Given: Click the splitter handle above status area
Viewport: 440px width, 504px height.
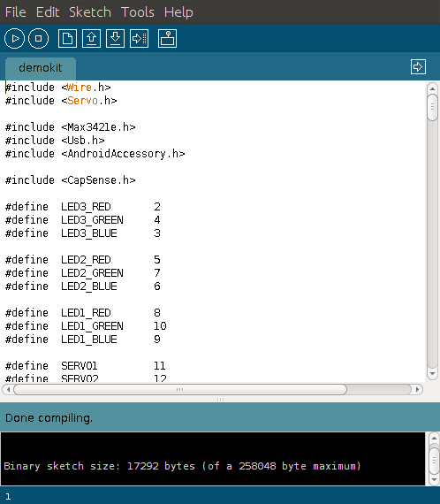Looking at the screenshot, I should click(220, 400).
